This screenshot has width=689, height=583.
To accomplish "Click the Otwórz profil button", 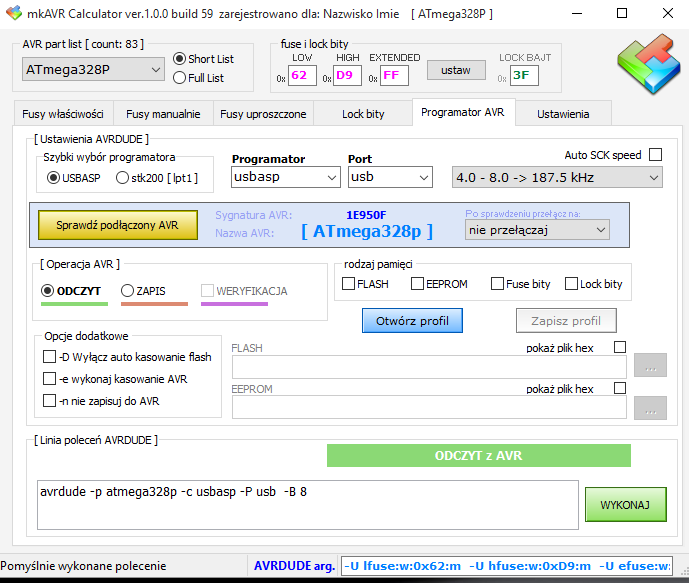I will pos(412,321).
